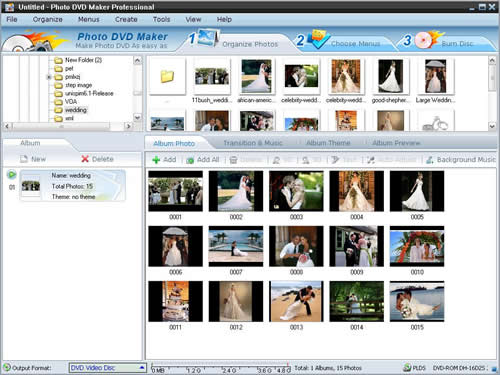Expand the pmlxzj folder in the tree

click(49, 77)
